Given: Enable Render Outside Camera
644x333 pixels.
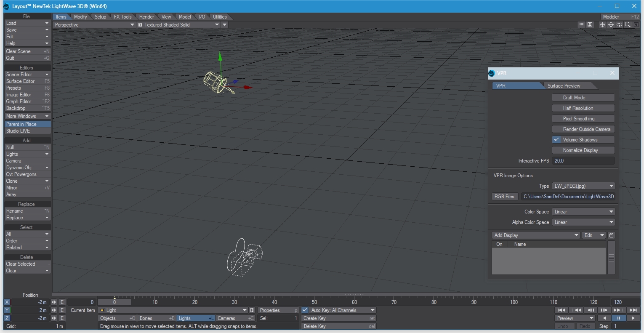Looking at the screenshot, I should tap(583, 129).
